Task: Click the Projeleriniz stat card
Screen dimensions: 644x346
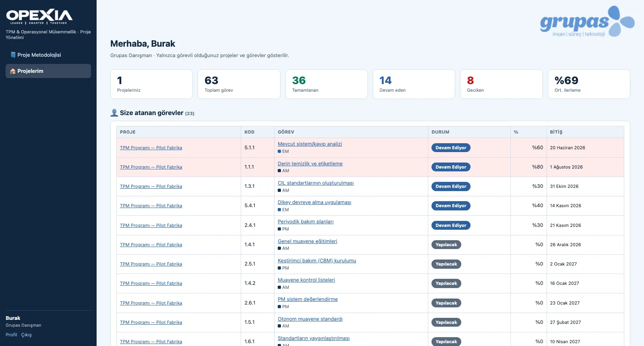Action: tap(151, 84)
